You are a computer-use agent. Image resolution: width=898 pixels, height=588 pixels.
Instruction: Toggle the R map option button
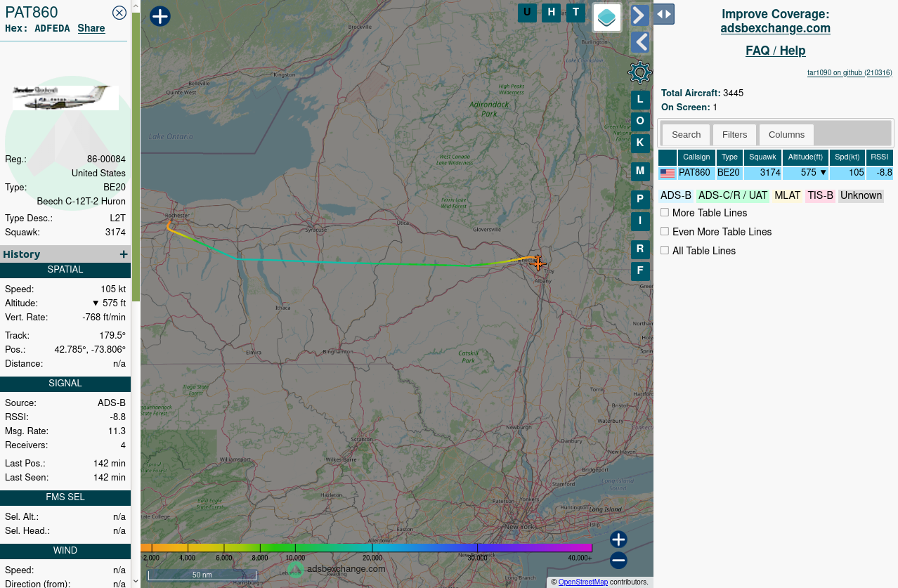pyautogui.click(x=640, y=249)
